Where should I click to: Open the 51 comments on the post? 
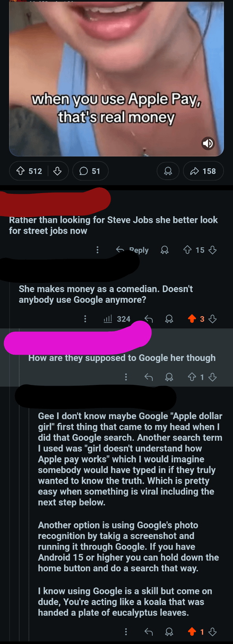(90, 171)
